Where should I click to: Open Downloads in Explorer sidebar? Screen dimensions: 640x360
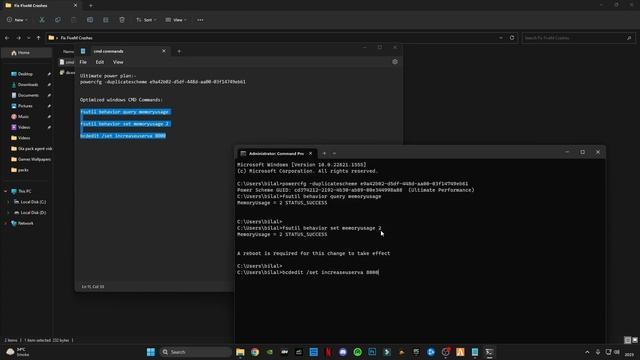click(27, 84)
